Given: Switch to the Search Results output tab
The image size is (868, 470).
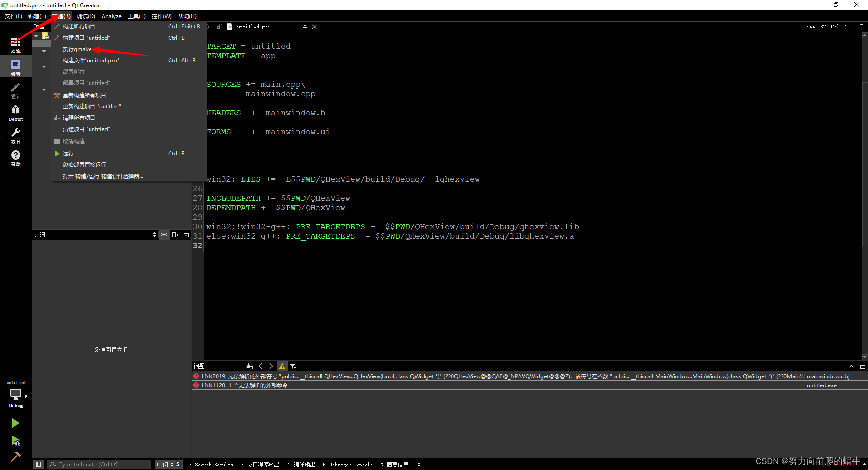Looking at the screenshot, I should (211, 464).
